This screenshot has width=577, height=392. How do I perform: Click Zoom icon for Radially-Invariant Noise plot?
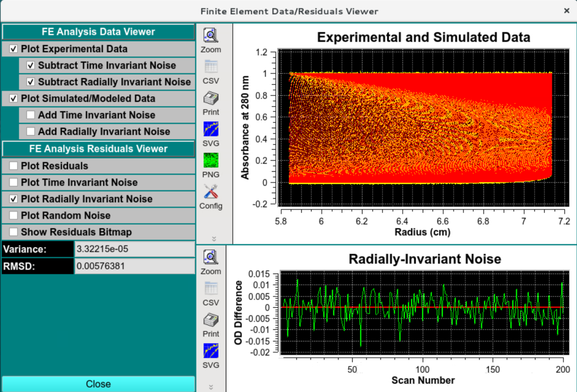tap(211, 258)
